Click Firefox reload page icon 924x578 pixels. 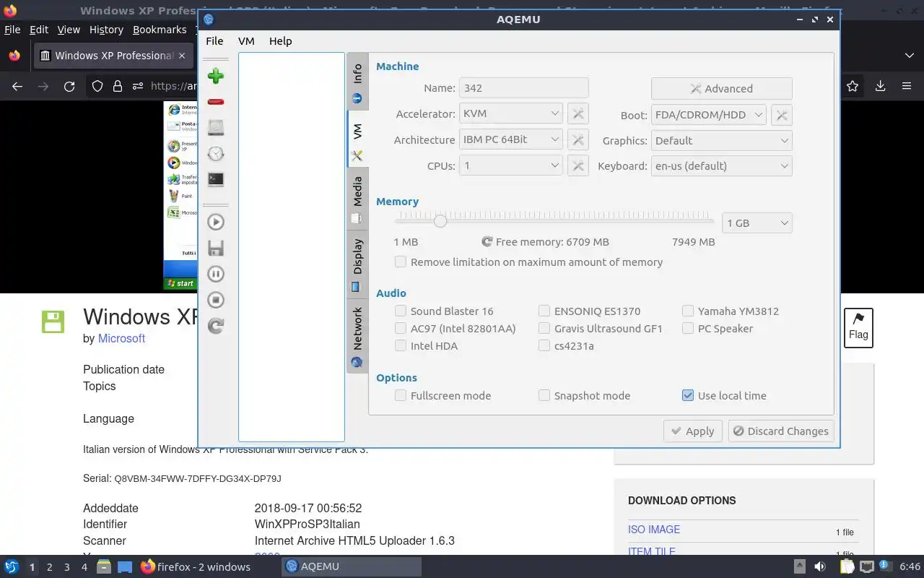69,87
